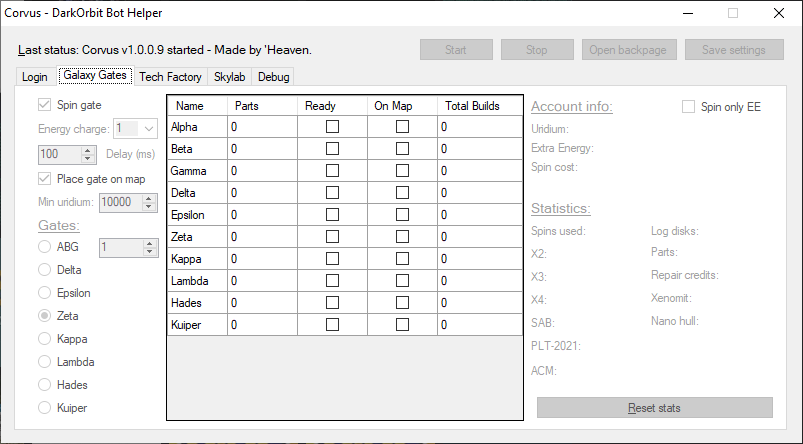Check Ready box in Zeta row

[332, 237]
